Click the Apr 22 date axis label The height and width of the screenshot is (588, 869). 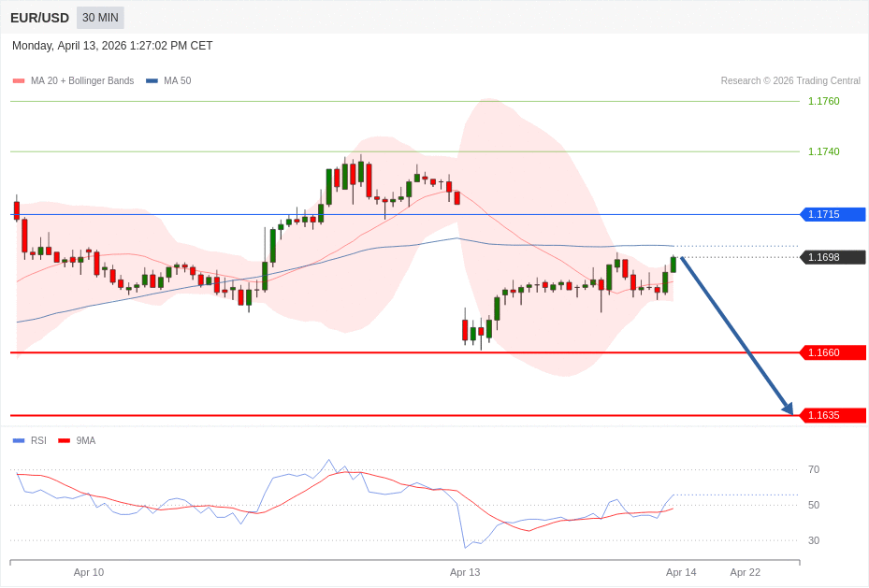[x=745, y=572]
